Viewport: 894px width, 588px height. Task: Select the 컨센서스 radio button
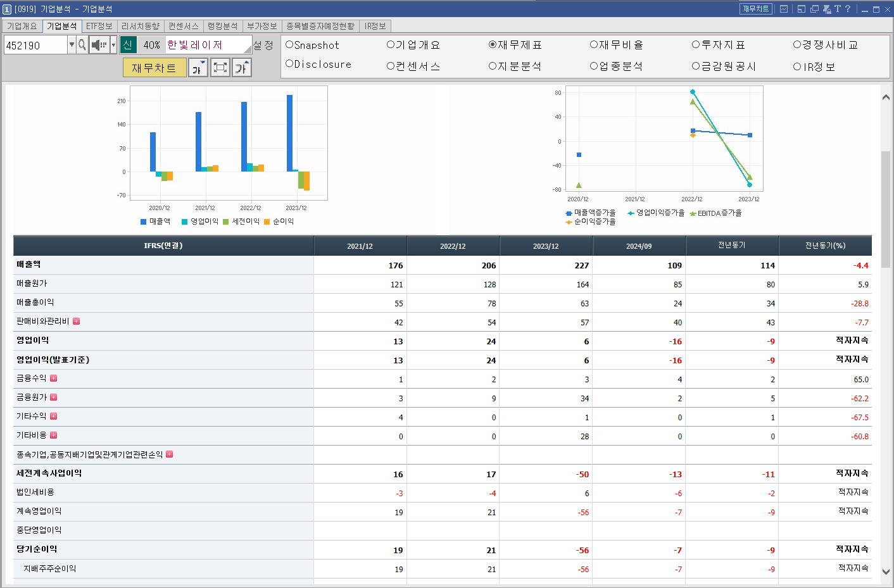(x=391, y=66)
